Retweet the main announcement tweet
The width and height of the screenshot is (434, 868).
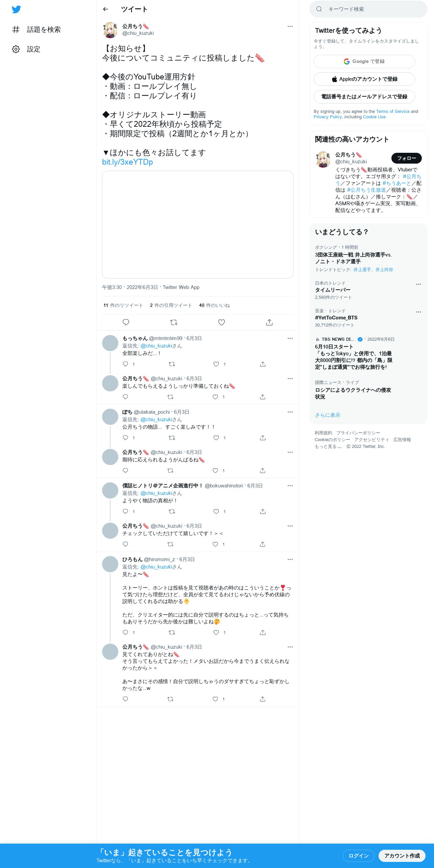coord(174,322)
